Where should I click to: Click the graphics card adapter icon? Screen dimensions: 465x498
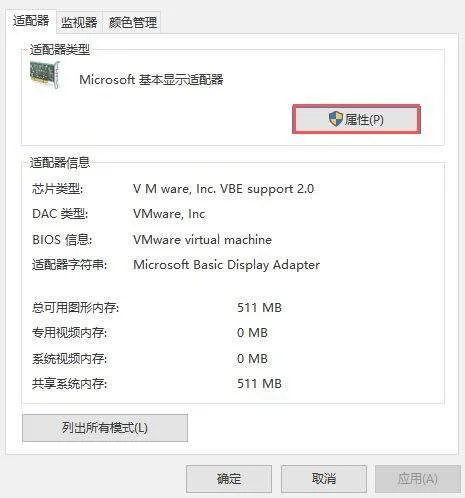45,75
